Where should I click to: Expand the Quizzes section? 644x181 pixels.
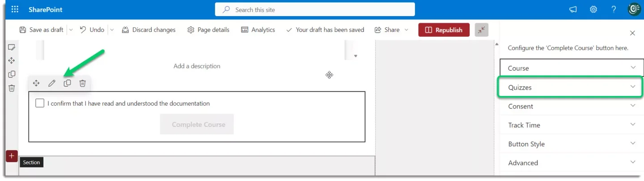click(572, 87)
